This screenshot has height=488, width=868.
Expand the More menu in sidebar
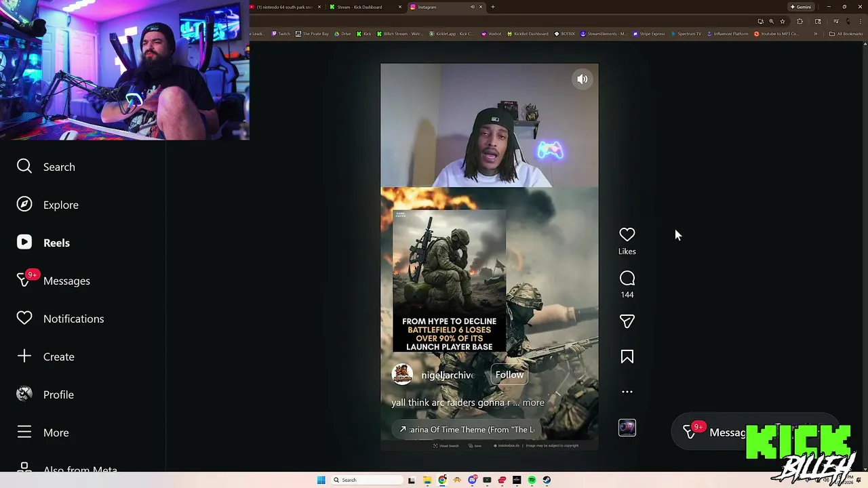point(43,432)
